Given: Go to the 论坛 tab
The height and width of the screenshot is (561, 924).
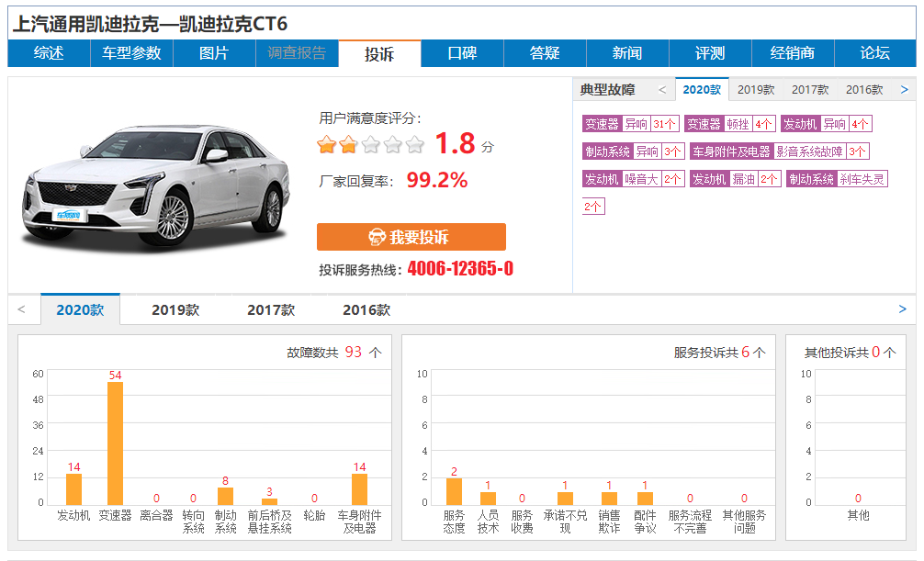Looking at the screenshot, I should (x=875, y=53).
